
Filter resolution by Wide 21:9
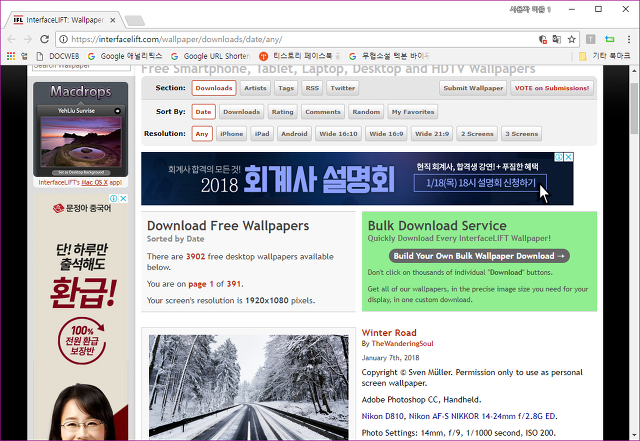(x=432, y=134)
